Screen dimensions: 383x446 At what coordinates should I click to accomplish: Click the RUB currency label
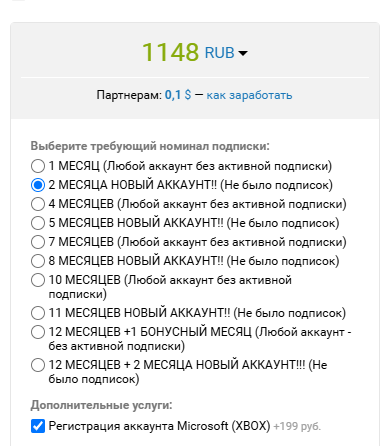click(x=219, y=53)
